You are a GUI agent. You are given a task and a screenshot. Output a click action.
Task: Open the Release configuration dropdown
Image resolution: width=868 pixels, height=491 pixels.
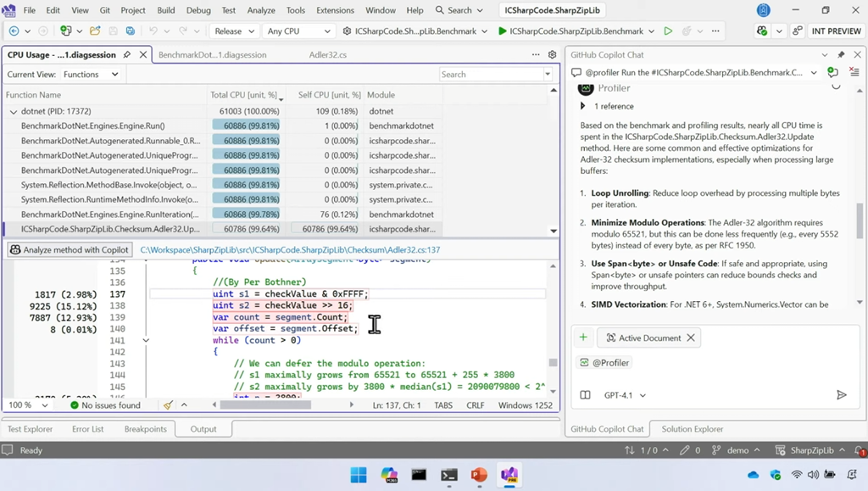pos(234,31)
